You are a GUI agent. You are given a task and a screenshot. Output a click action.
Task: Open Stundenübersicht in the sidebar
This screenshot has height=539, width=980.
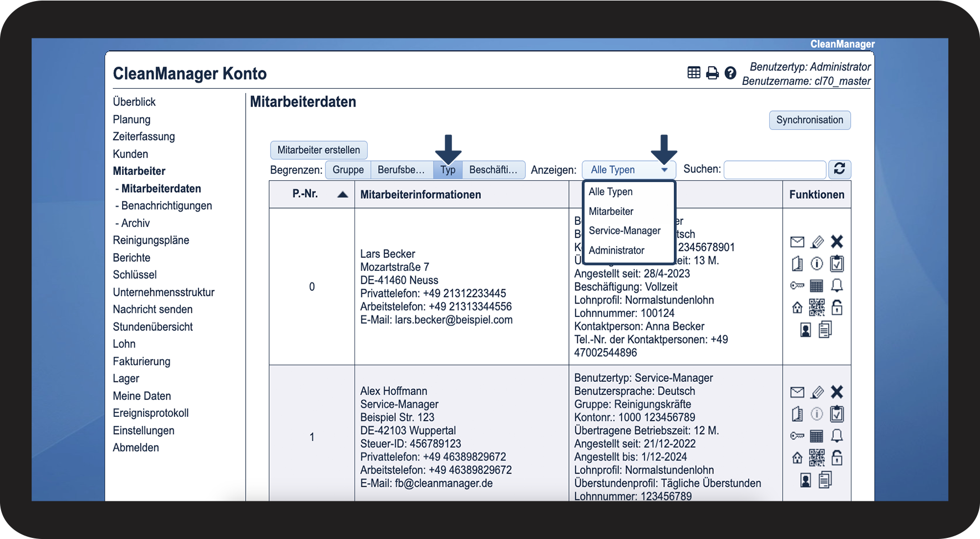pos(153,327)
